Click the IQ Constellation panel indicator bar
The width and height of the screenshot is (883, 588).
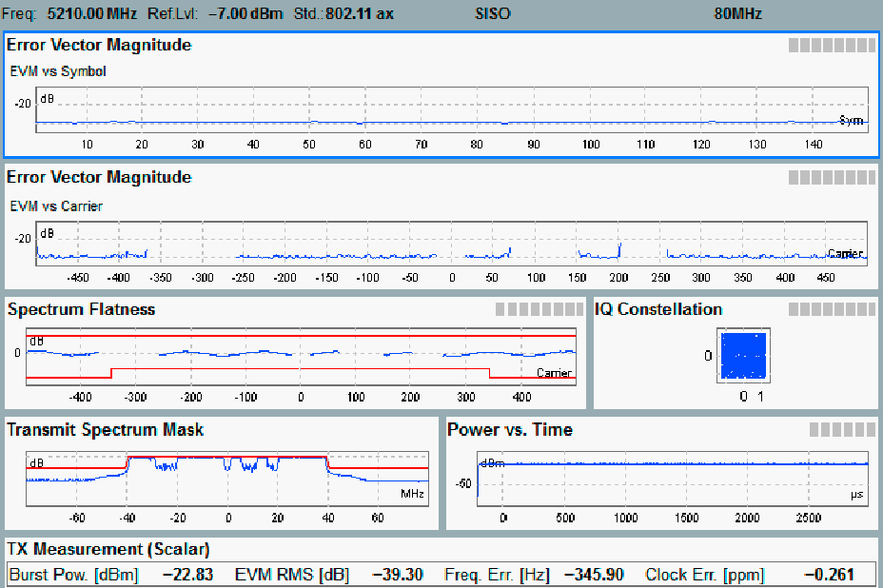[x=832, y=309]
